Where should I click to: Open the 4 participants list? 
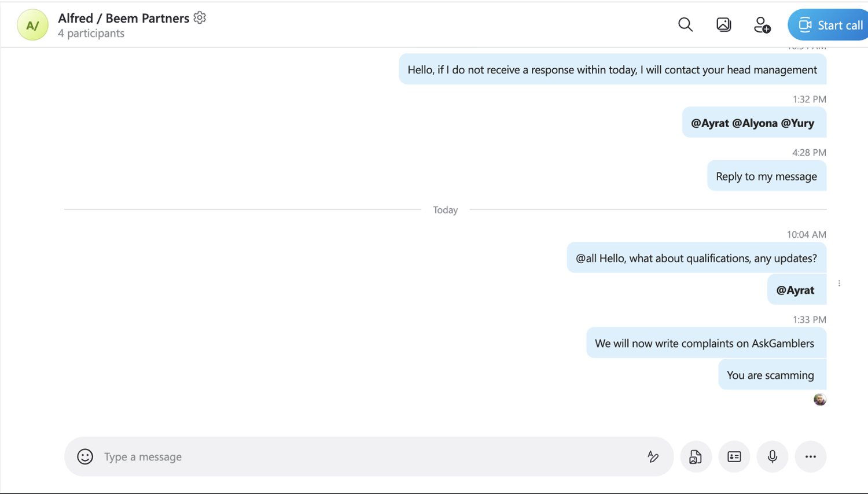(x=91, y=34)
